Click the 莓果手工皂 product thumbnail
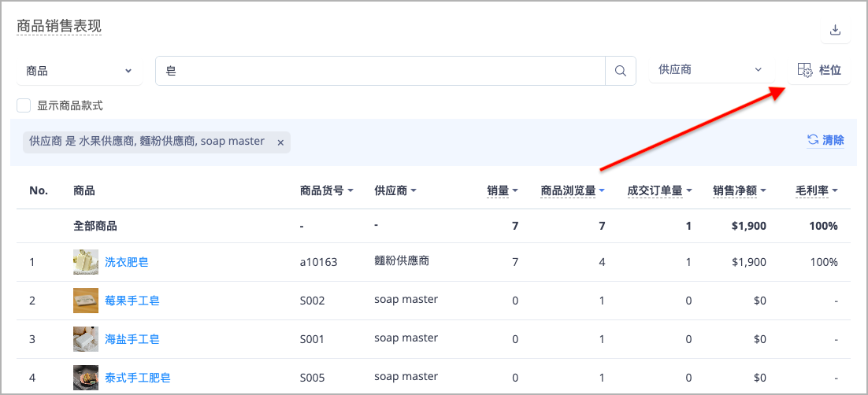 (86, 301)
